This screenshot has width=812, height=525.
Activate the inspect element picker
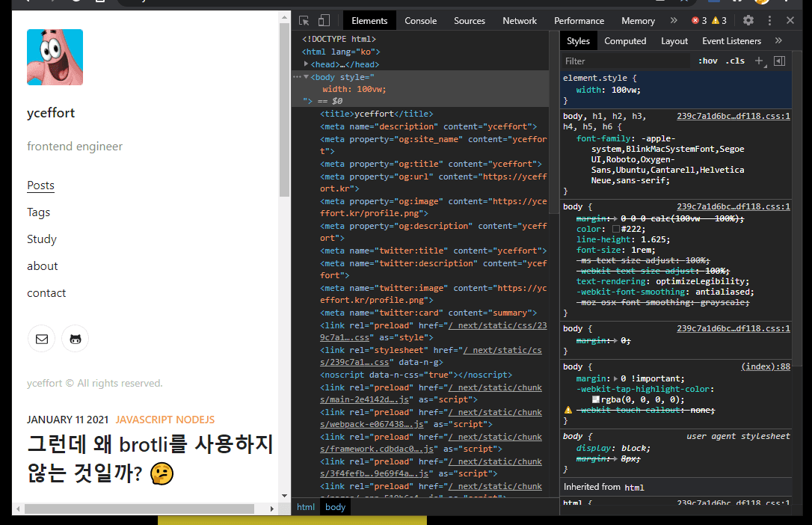point(304,20)
